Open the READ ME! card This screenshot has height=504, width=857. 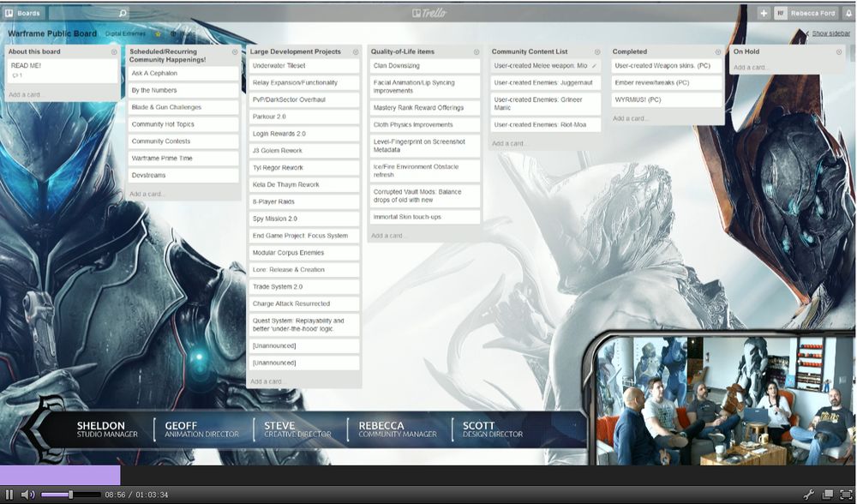63,70
